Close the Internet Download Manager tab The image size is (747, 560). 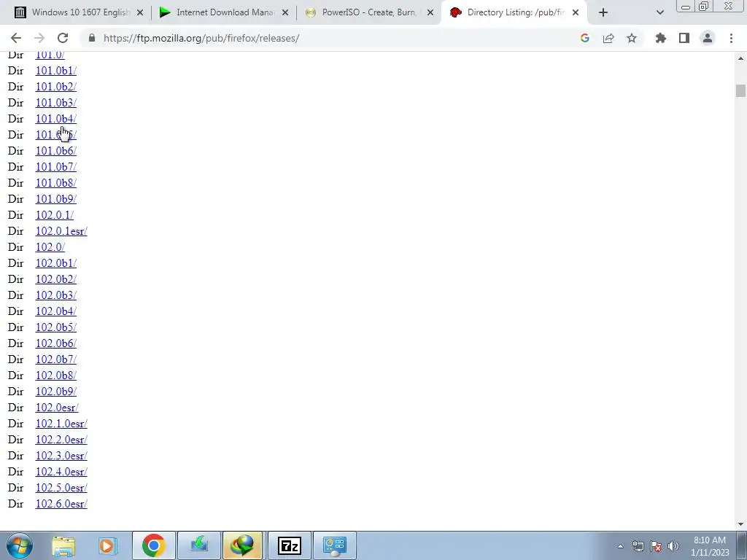pyautogui.click(x=285, y=12)
